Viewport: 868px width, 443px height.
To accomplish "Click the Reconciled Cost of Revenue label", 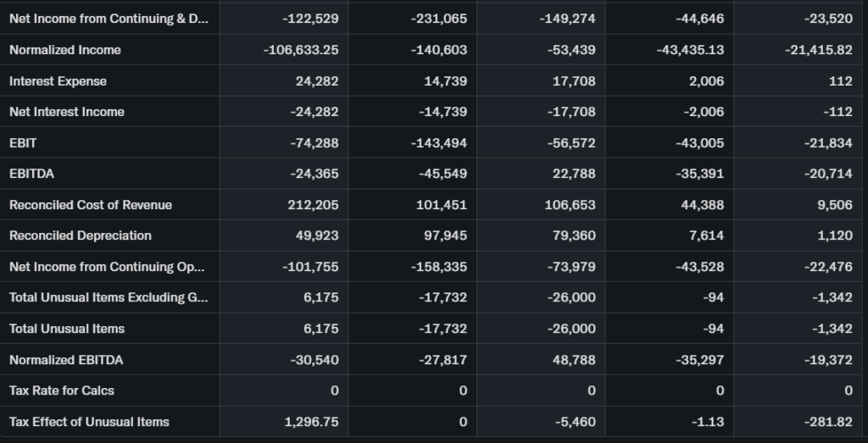I will coord(91,205).
